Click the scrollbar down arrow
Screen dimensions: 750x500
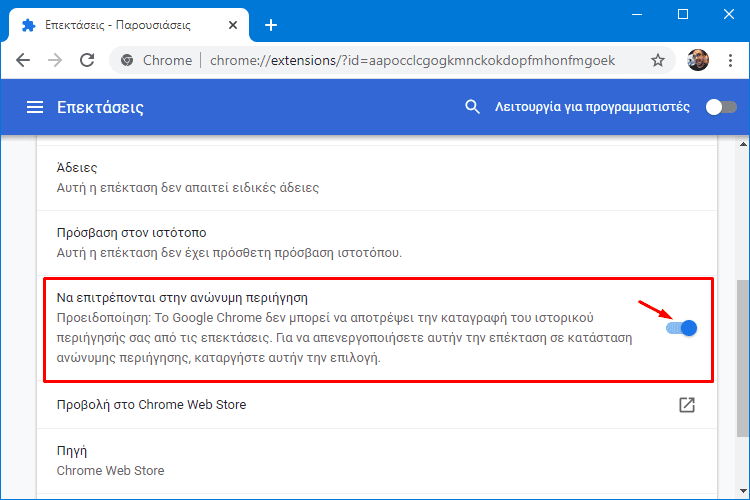point(743,491)
